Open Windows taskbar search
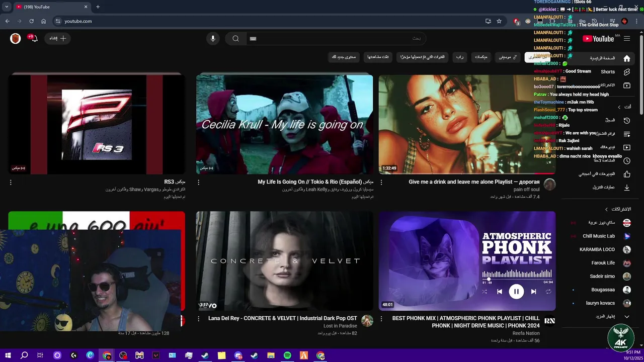Screen dimensions: 644x362 tap(24, 355)
